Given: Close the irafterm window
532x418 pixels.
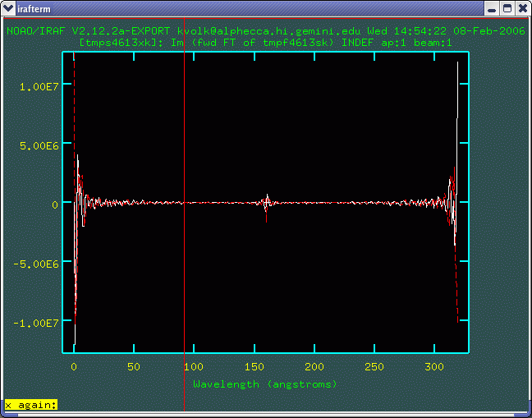Looking at the screenshot, I should click(x=523, y=8).
